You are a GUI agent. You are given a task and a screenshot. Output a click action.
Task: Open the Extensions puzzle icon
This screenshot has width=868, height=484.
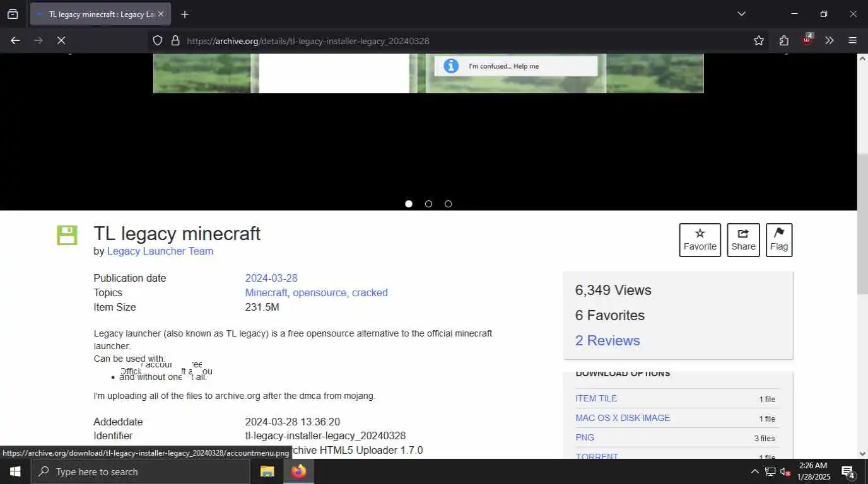pyautogui.click(x=783, y=40)
